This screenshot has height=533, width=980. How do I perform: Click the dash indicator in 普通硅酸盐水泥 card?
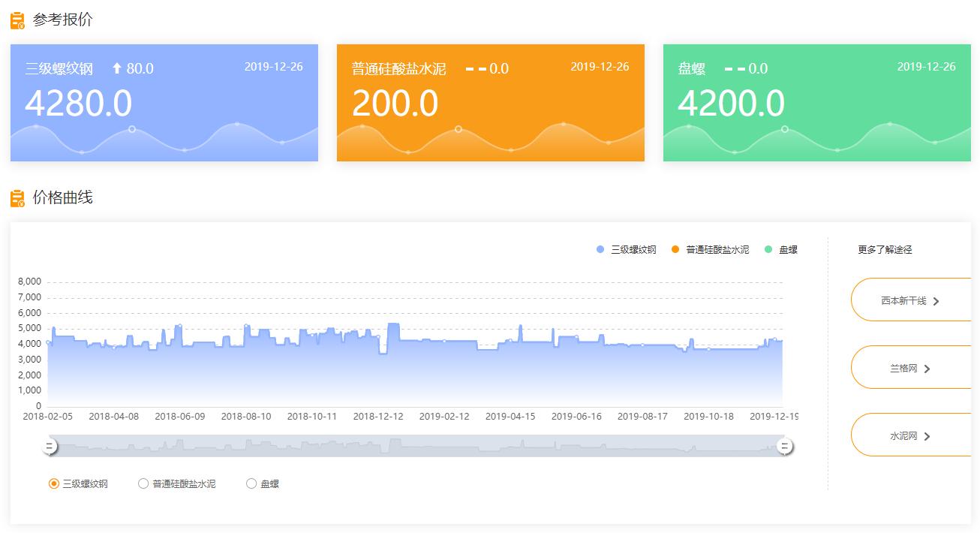(475, 69)
